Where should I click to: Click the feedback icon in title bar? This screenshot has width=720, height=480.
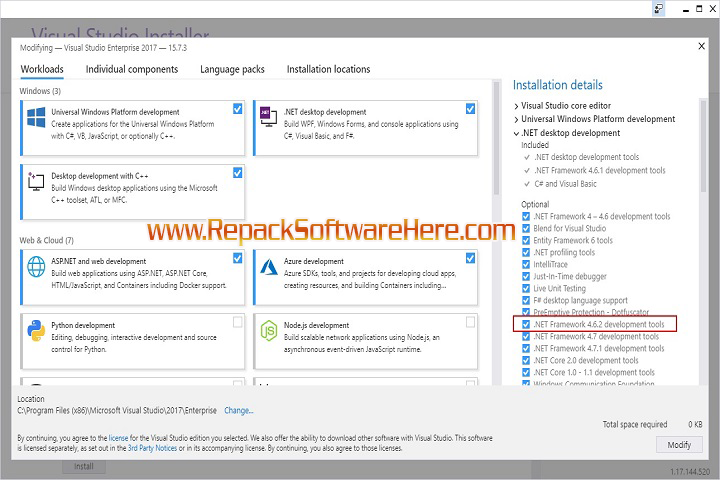(658, 9)
